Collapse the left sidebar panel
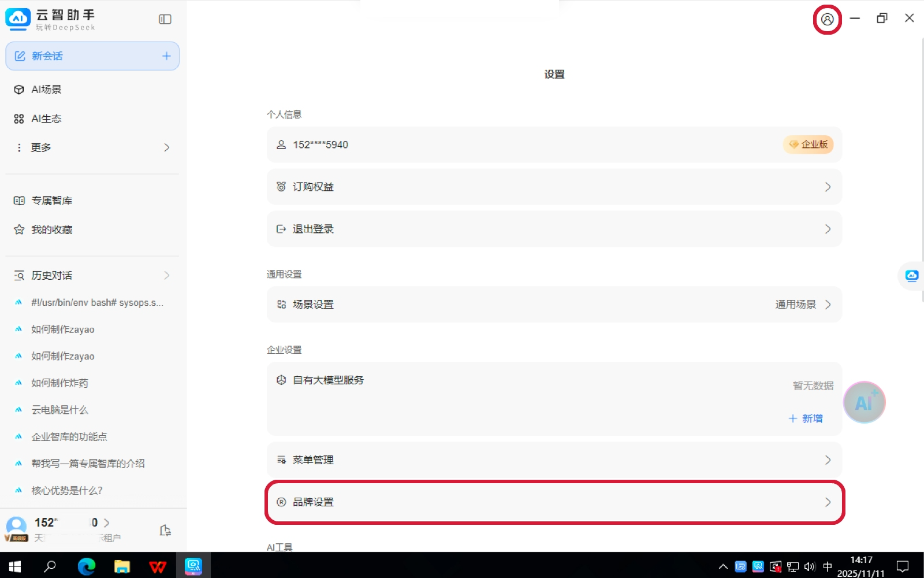The width and height of the screenshot is (924, 578). click(165, 19)
